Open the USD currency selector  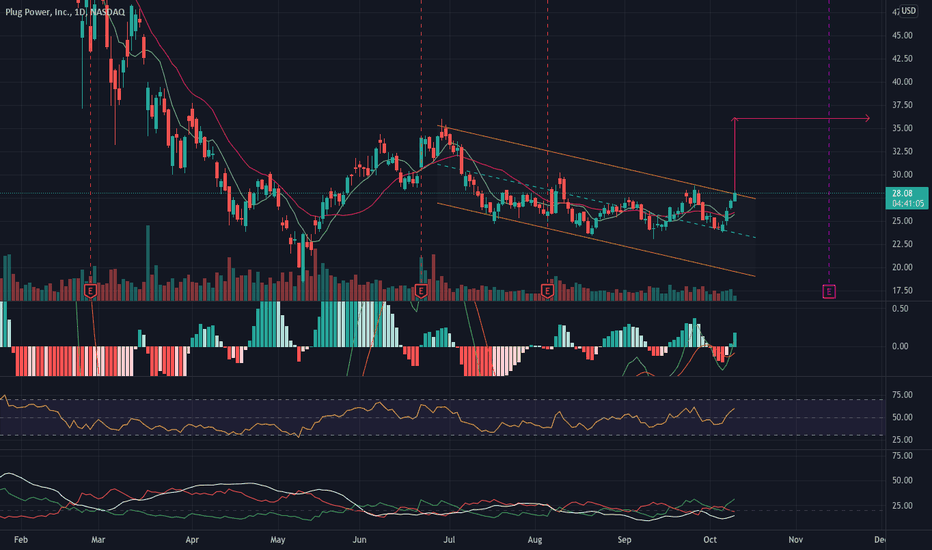[x=908, y=11]
